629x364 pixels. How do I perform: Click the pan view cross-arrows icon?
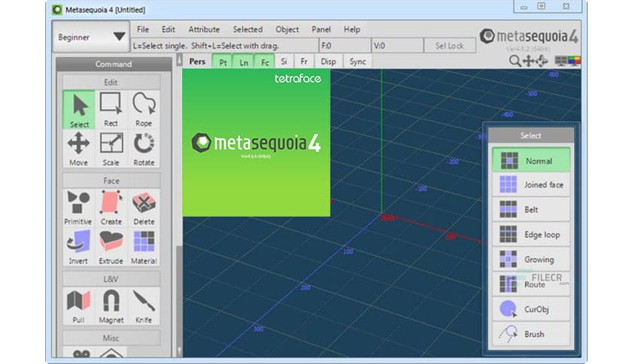528,61
